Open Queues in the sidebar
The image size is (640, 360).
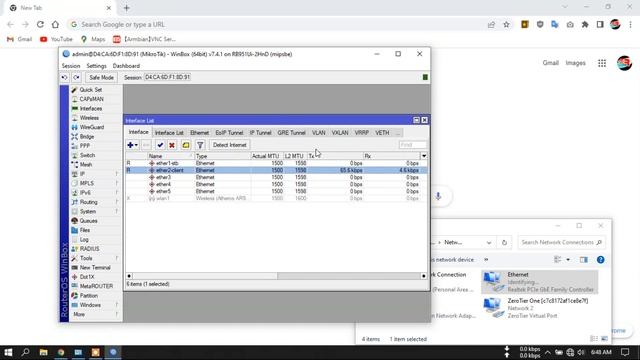(88, 221)
